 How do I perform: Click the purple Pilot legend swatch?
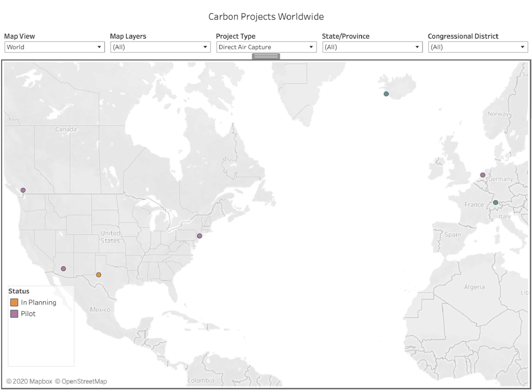point(14,314)
